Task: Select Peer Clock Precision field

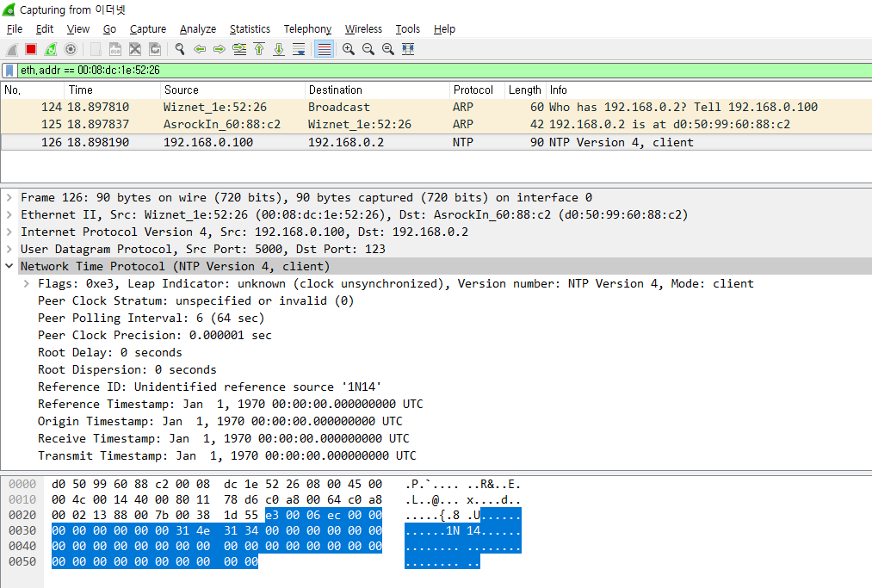Action: pos(155,336)
